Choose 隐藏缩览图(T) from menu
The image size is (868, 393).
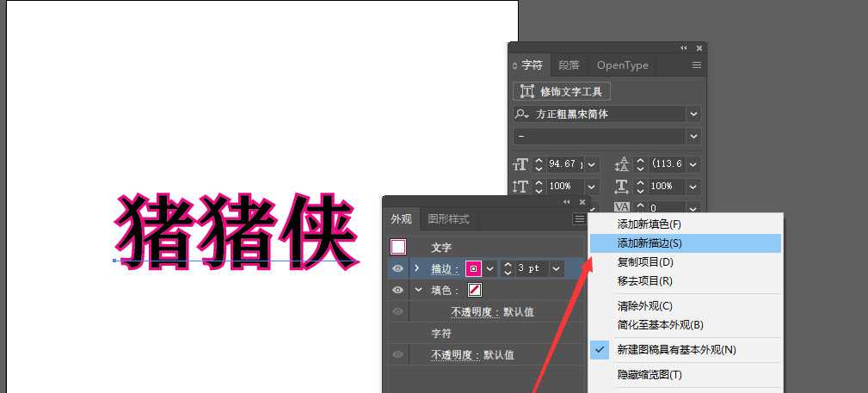point(686,375)
